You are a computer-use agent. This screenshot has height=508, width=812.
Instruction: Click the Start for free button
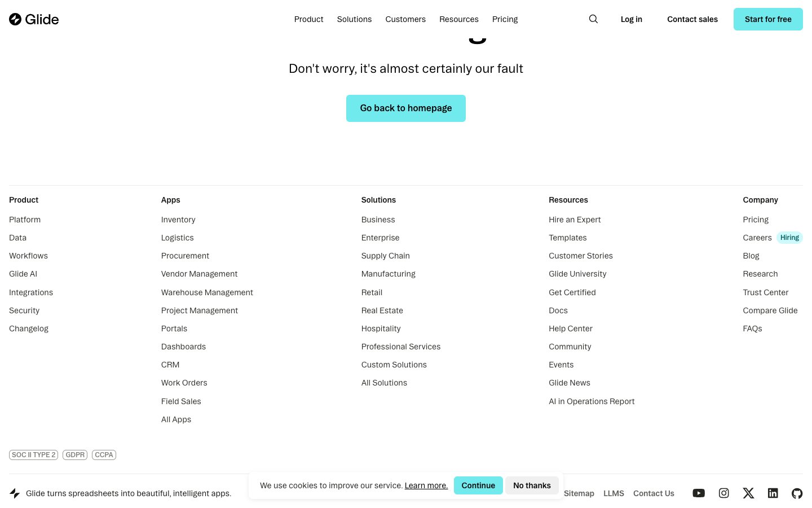pos(768,19)
